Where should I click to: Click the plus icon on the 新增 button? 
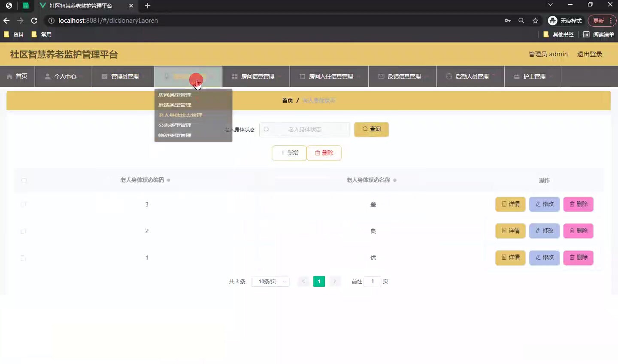click(x=282, y=153)
